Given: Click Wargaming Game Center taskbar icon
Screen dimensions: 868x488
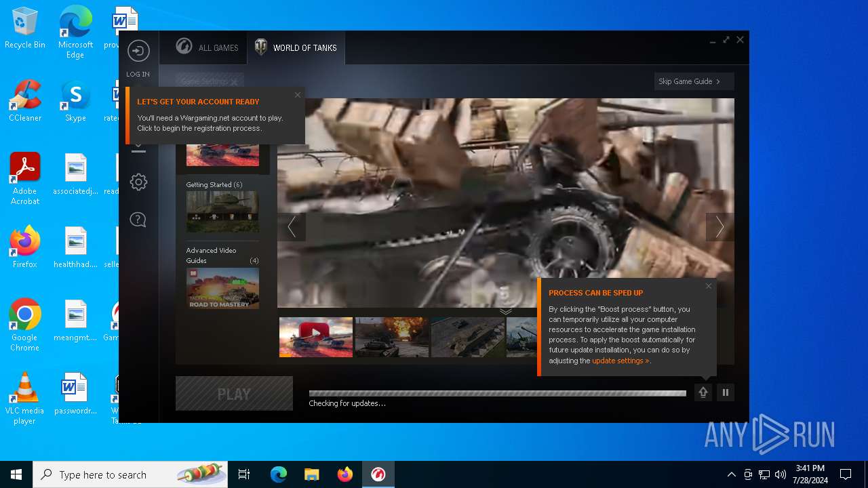Looking at the screenshot, I should tap(378, 474).
